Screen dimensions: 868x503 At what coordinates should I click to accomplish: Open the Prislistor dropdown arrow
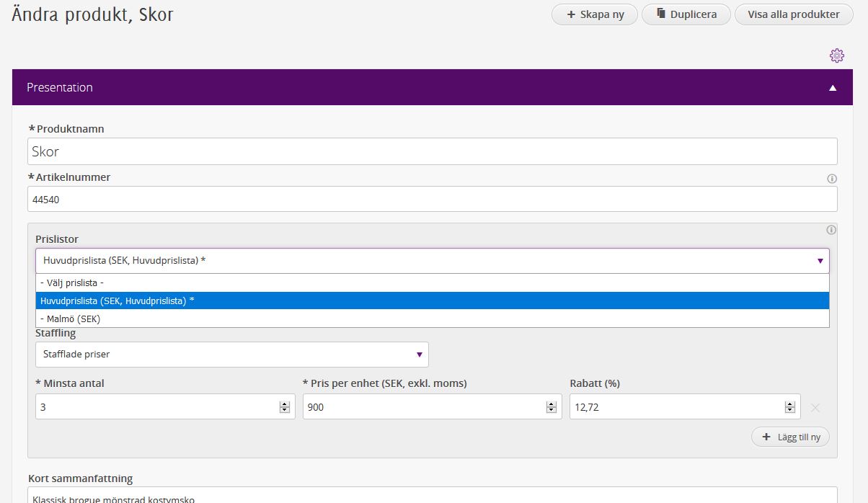(820, 261)
